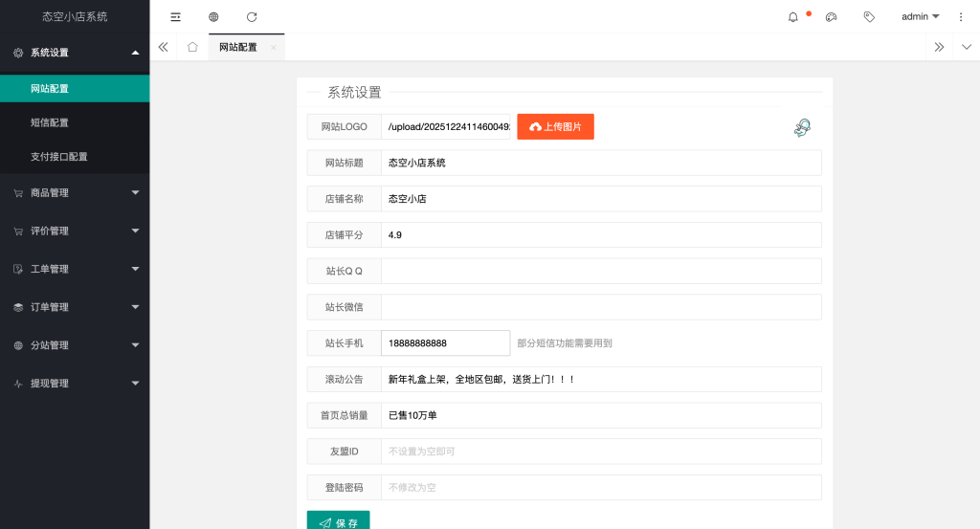Expand the 商品管理 menu

75,193
